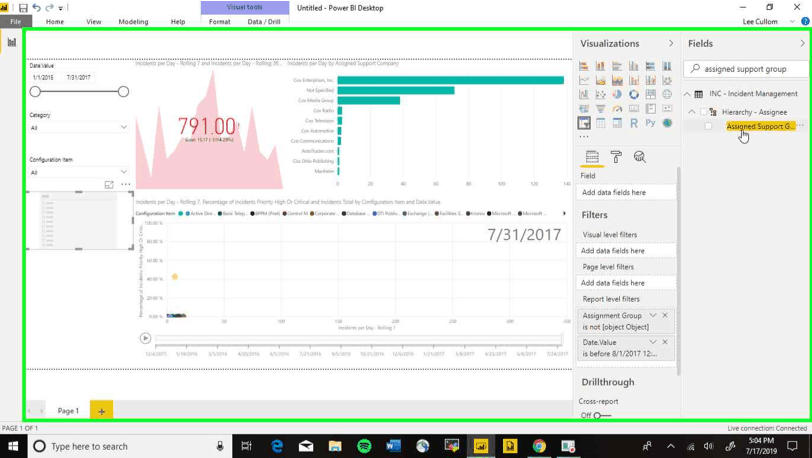Import a custom visual via ellipsis
Screen dimensions: 812x458
584,137
